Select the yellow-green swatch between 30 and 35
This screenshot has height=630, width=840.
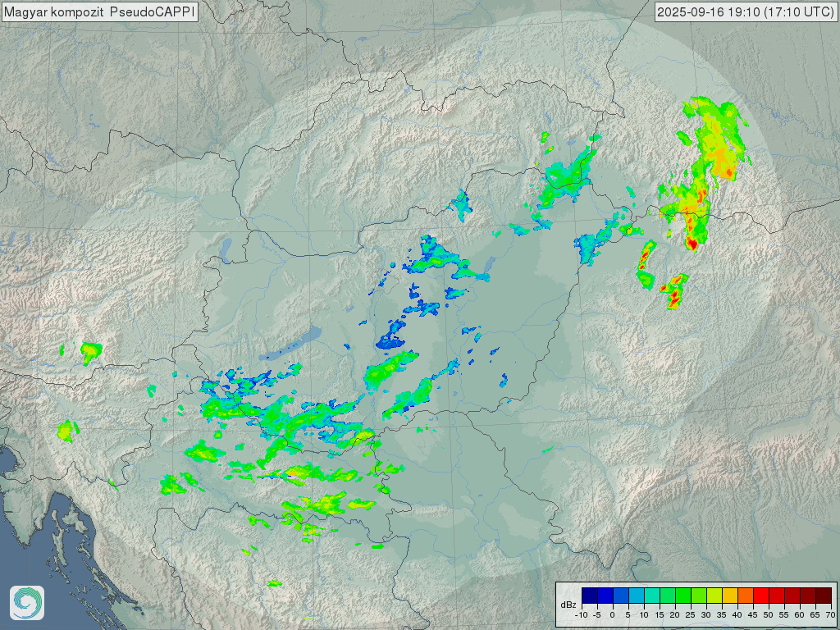(714, 596)
